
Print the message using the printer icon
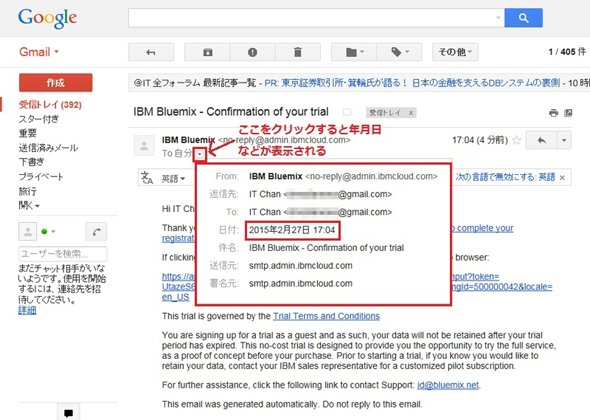pos(553,113)
